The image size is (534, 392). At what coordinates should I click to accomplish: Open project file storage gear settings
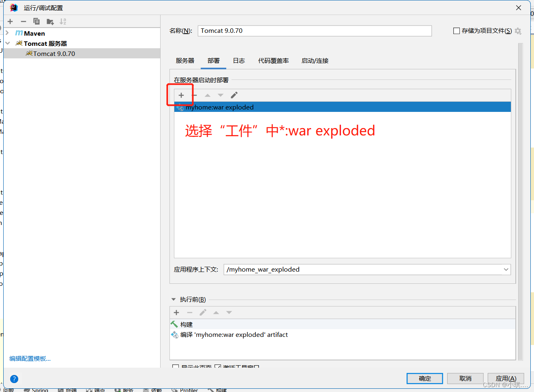518,31
